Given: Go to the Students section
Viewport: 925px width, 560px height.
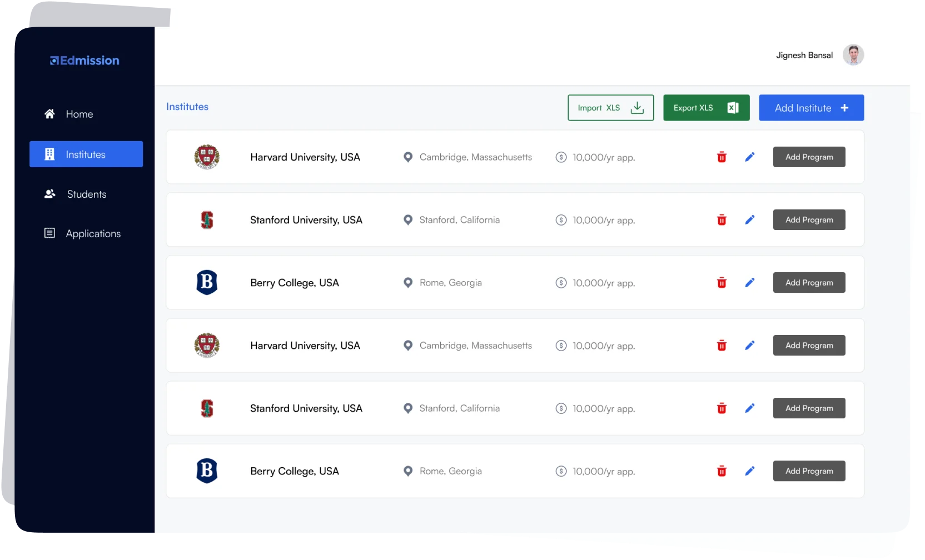Looking at the screenshot, I should pyautogui.click(x=86, y=194).
